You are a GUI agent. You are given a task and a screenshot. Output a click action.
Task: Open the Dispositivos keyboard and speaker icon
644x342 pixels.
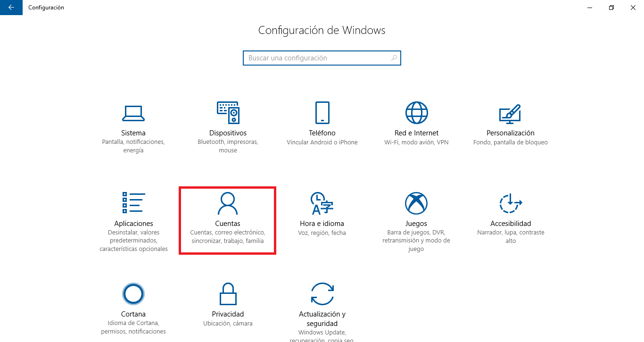point(228,113)
